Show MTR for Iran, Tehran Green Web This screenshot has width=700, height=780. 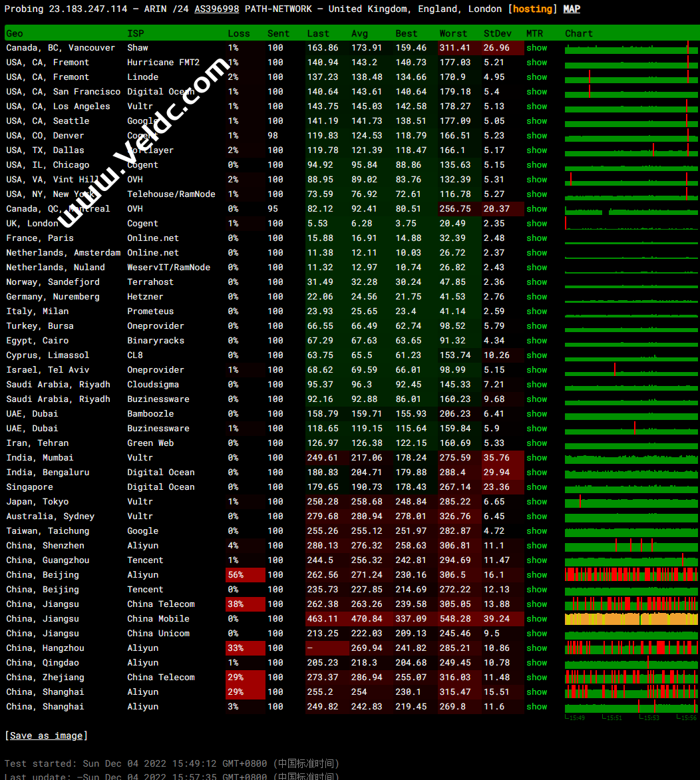point(537,443)
